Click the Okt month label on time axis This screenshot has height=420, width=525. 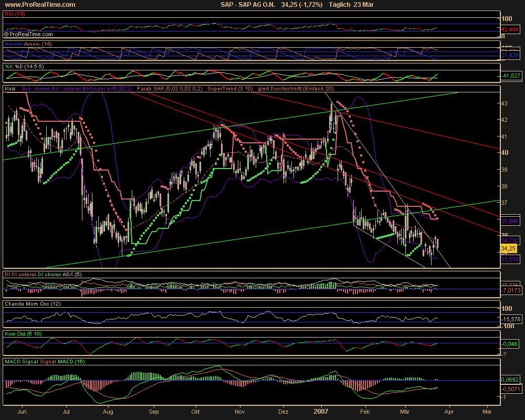195,412
